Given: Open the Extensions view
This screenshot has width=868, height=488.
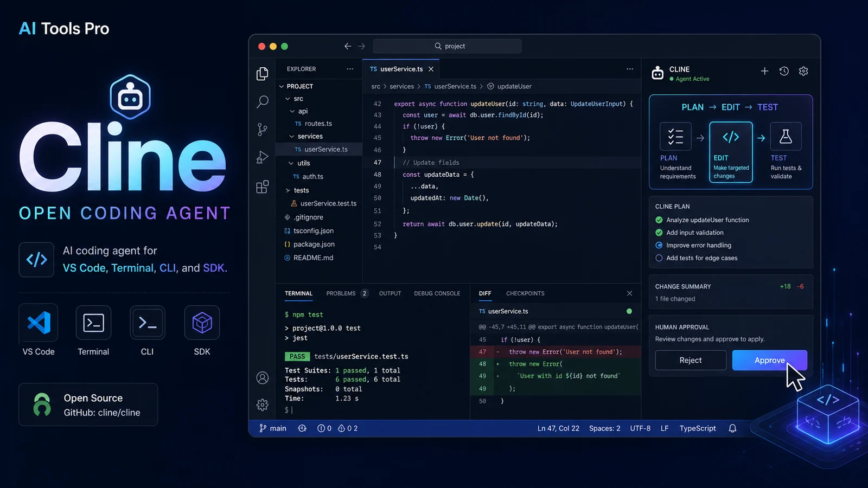Looking at the screenshot, I should coord(263,187).
